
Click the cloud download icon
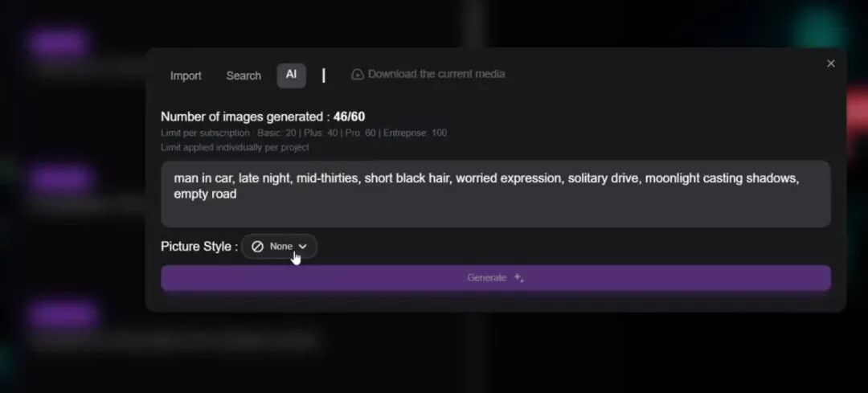click(358, 74)
